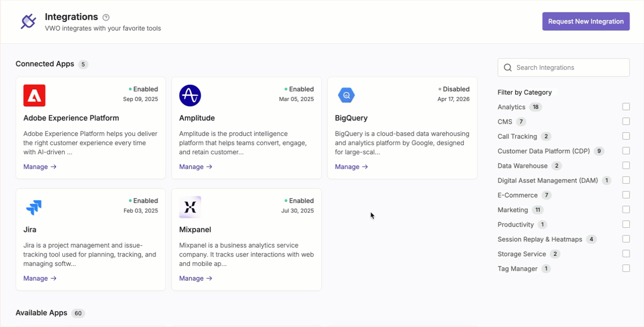
Task: Check the Analytics category filter
Action: (626, 107)
